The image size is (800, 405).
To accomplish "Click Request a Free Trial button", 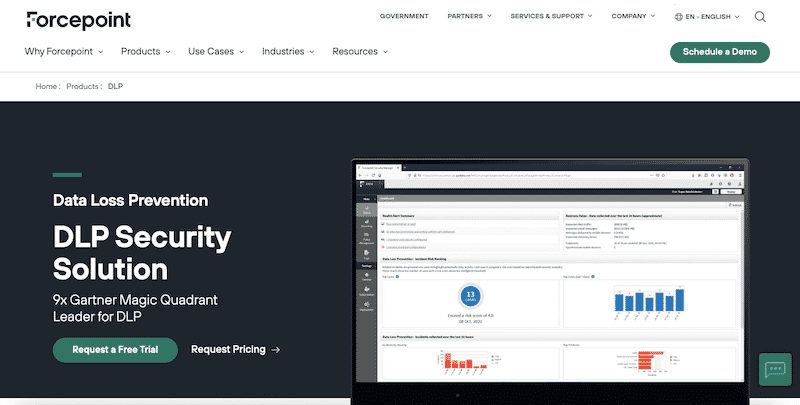I will [x=115, y=350].
